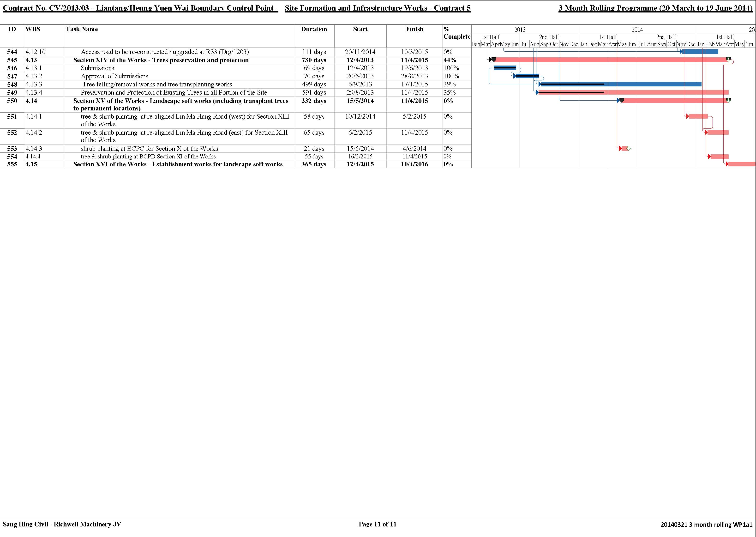Click start date 20/6/2013
Screen dimensions: 756x537
tap(360, 76)
